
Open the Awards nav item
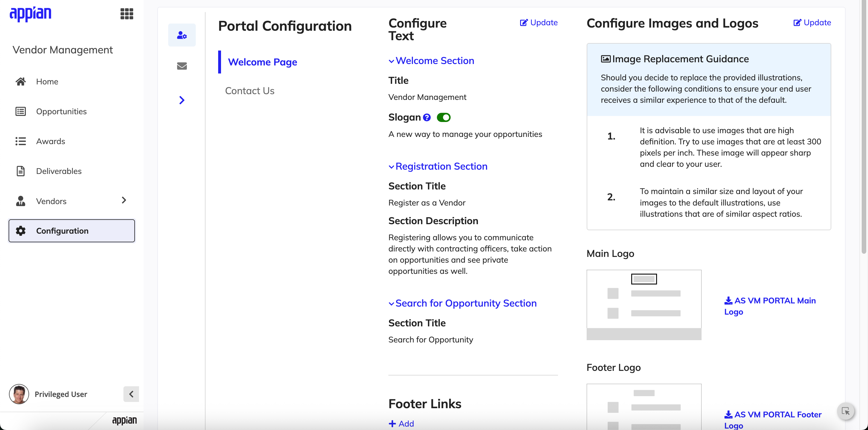71,141
